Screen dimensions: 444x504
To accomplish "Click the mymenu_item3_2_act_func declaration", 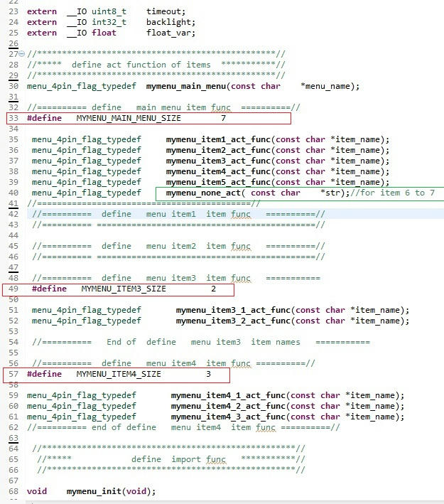I will [232, 321].
